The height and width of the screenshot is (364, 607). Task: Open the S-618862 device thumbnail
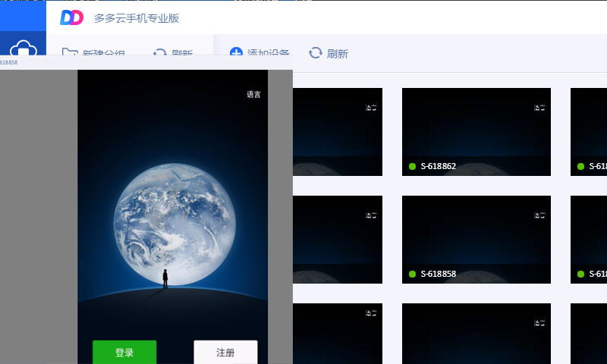coord(476,129)
